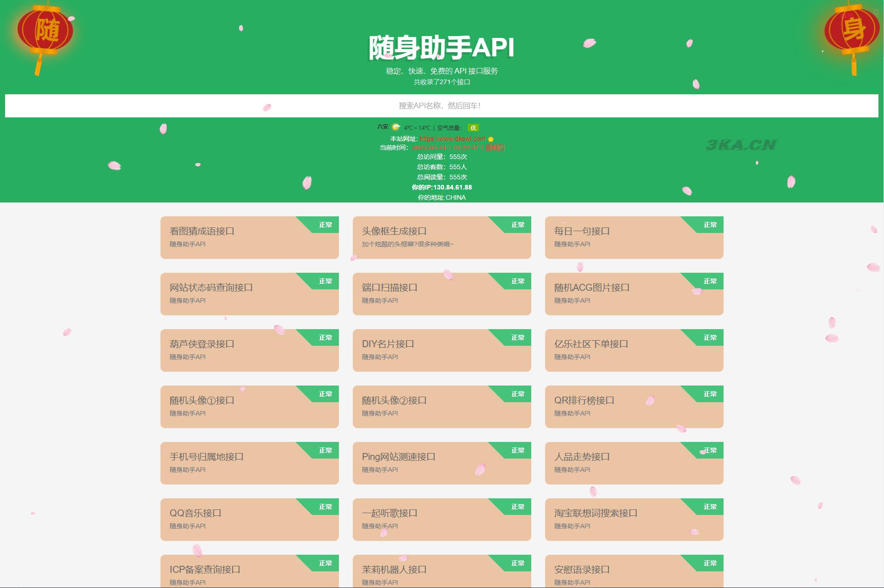The height and width of the screenshot is (588, 884).
Task: Open the 手机号归属地接口 card
Action: pos(249,463)
